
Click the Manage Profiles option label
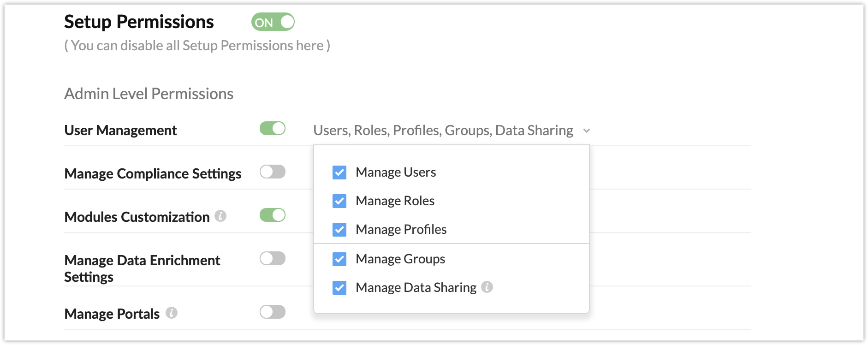tap(401, 230)
